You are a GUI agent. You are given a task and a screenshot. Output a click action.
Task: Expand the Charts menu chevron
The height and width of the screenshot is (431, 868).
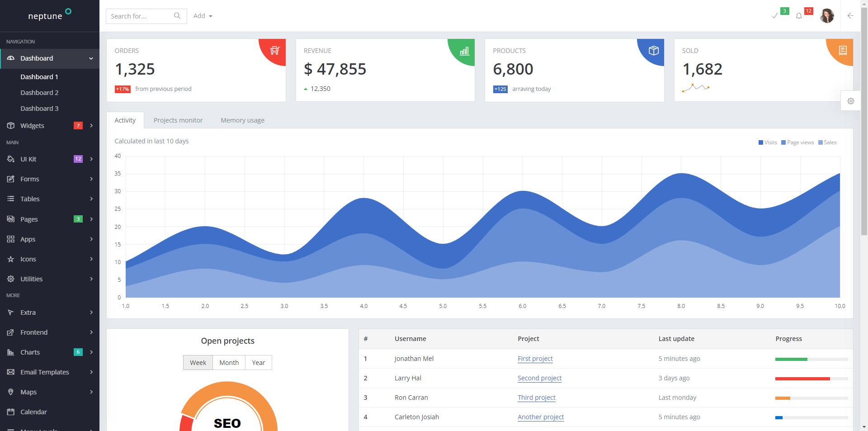(91, 352)
